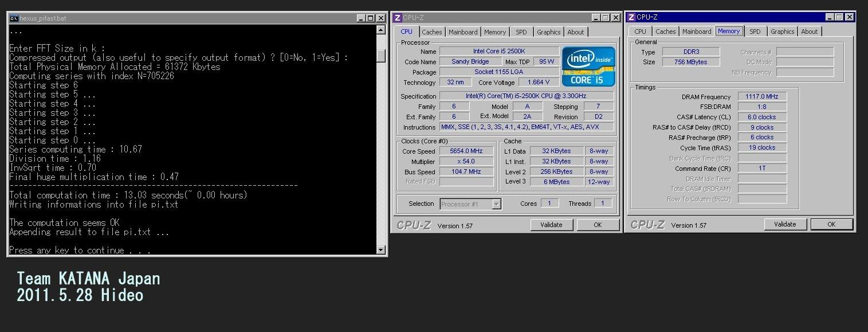
Task: Click the Name field Intel Core i5 2500K
Action: pyautogui.click(x=500, y=52)
